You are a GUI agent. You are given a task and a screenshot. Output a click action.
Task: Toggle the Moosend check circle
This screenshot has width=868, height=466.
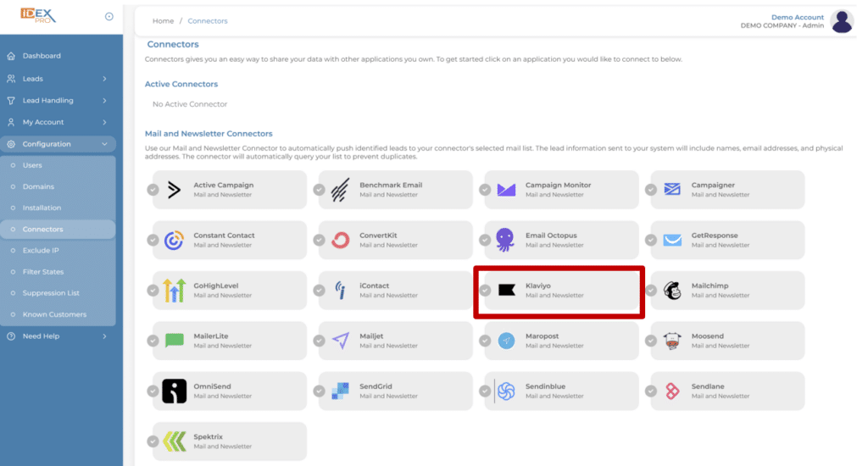(651, 341)
